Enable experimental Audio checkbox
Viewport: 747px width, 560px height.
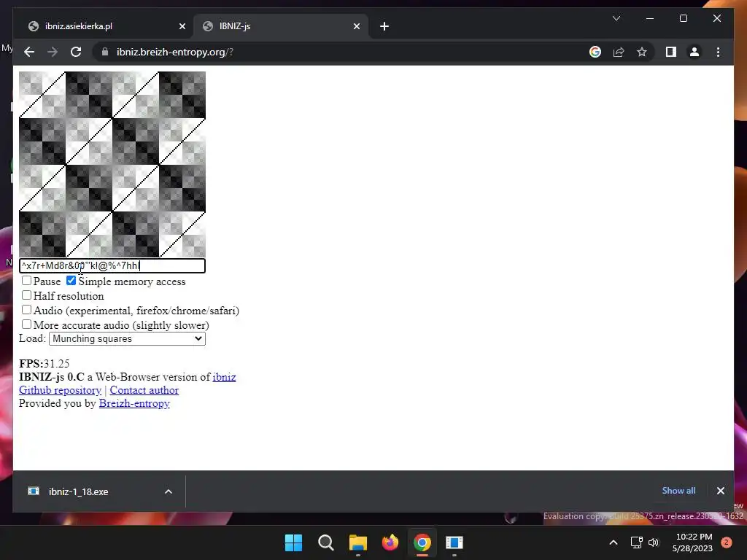[27, 310]
